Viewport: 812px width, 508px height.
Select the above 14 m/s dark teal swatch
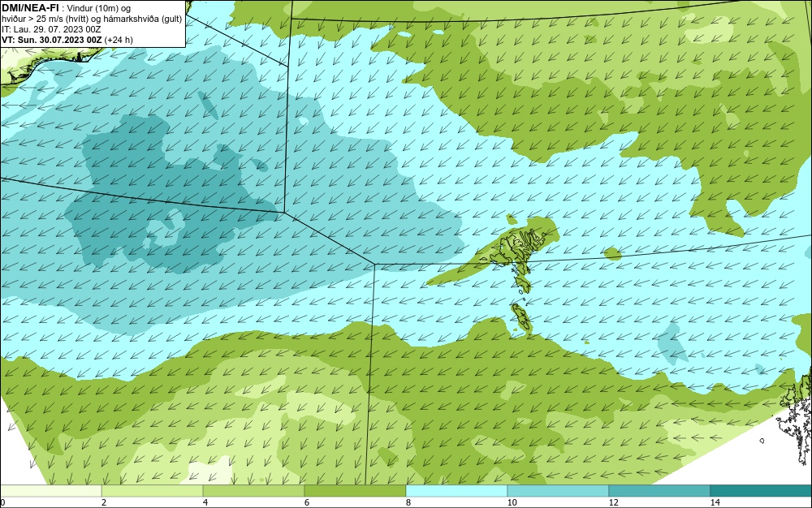click(762, 491)
